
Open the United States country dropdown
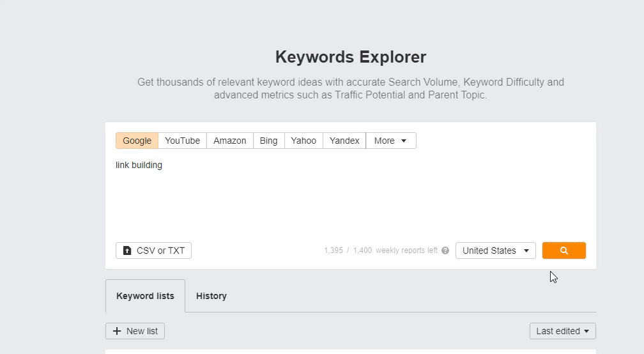pos(496,250)
